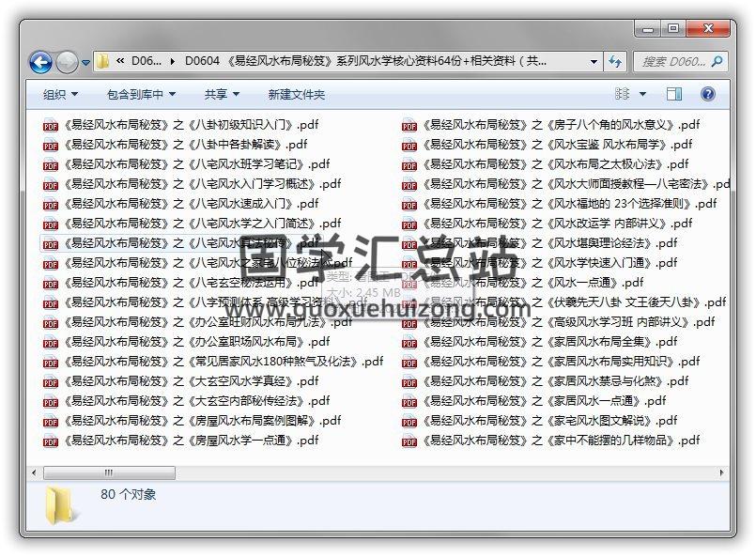Image resolution: width=756 pixels, height=557 pixels.
Task: Select file name 八宅玄空秘法运用
Action: point(191,283)
